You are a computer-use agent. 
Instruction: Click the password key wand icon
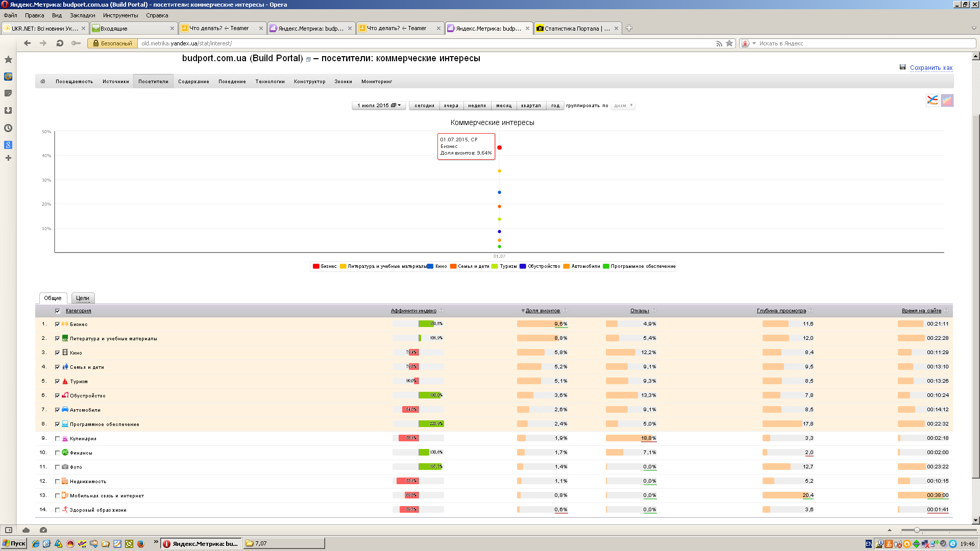[x=76, y=43]
